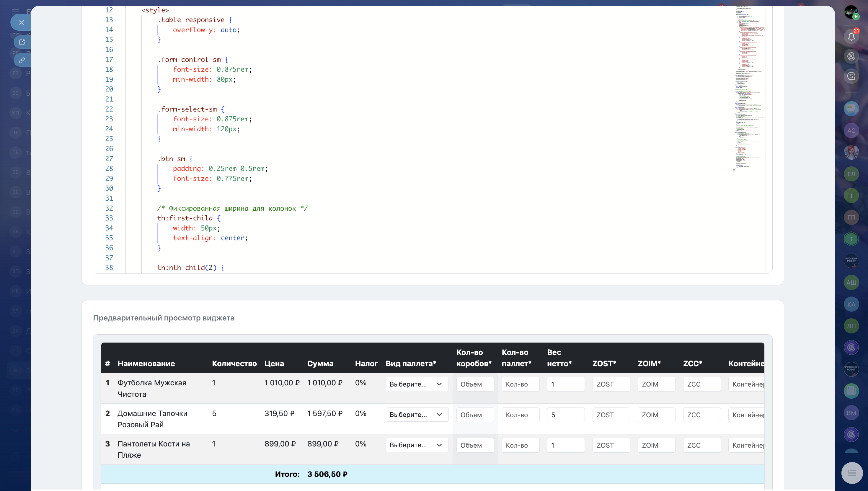Click the bottom list menu round button
The width and height of the screenshot is (868, 491).
pyautogui.click(x=852, y=473)
